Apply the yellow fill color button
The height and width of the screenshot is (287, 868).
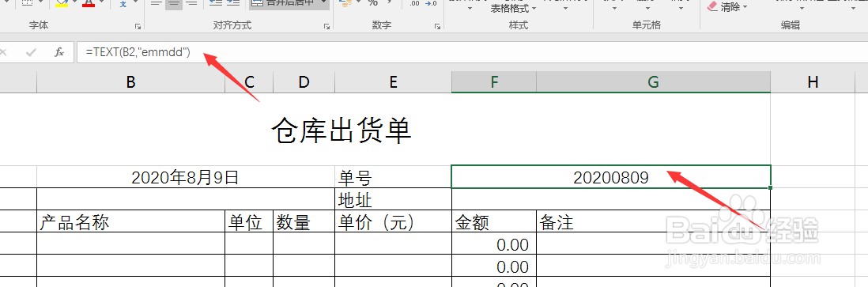[x=62, y=3]
